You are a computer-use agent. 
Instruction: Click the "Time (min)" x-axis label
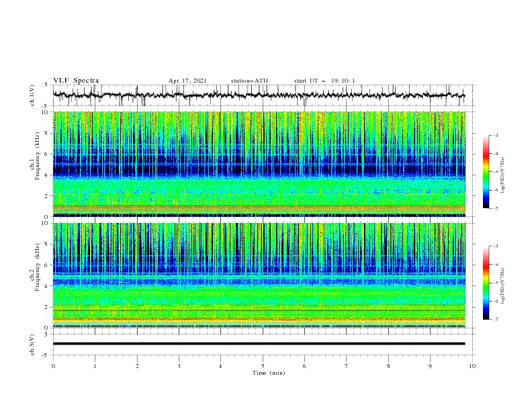269,373
